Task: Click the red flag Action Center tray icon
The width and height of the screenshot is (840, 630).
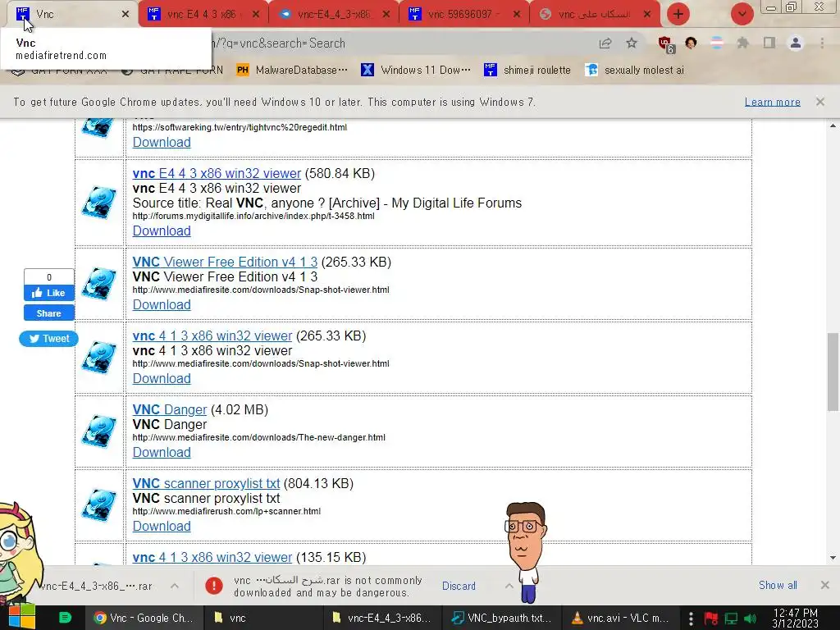Action: coord(711,619)
